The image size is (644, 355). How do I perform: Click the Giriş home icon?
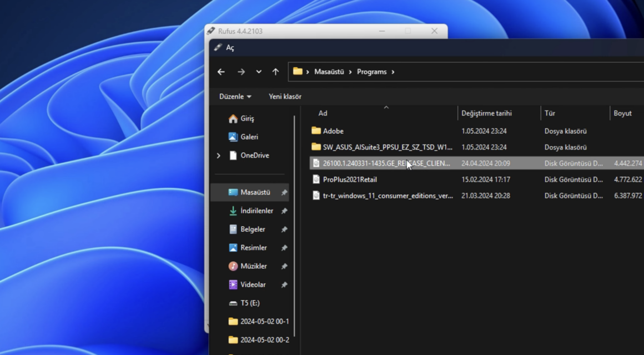tap(233, 119)
